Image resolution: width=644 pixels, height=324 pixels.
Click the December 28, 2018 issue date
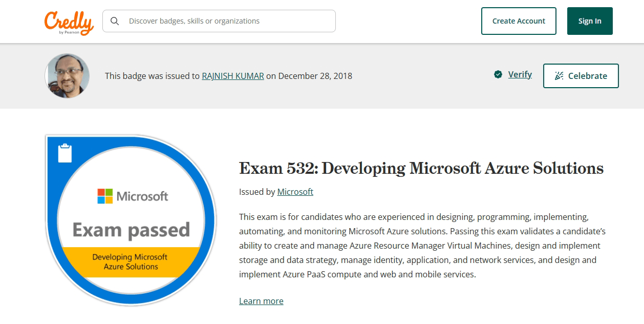[315, 76]
